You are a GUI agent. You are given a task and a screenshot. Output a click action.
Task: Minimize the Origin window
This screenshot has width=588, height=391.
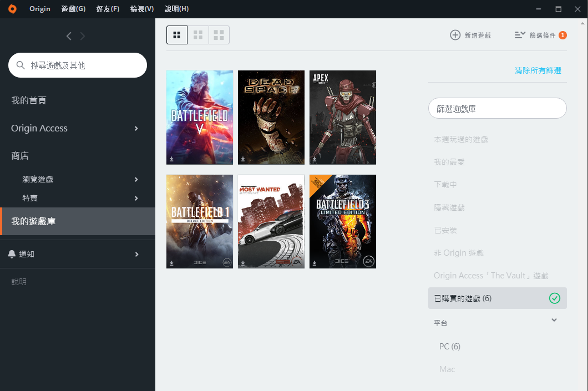(x=539, y=9)
